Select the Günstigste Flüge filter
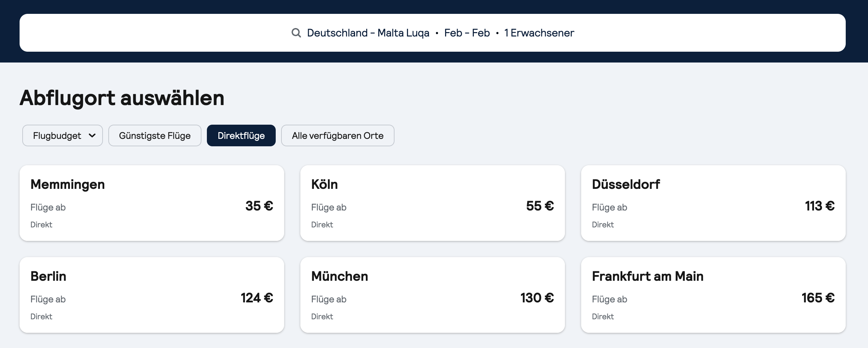868x348 pixels. pyautogui.click(x=155, y=135)
